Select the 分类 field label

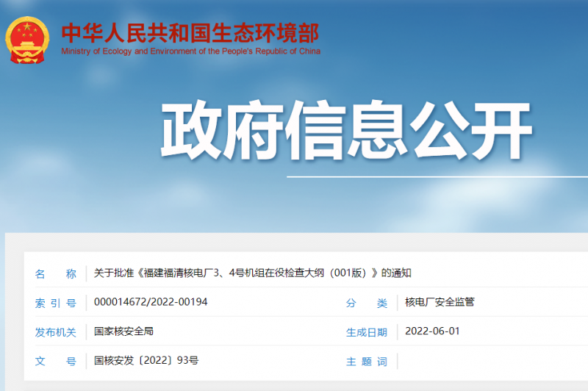pyautogui.click(x=366, y=303)
